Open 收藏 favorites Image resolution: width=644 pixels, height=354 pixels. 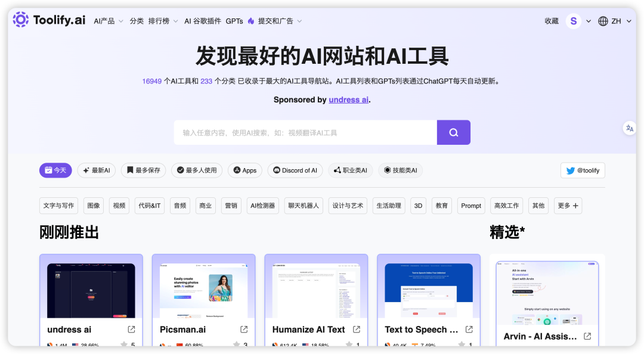point(552,21)
